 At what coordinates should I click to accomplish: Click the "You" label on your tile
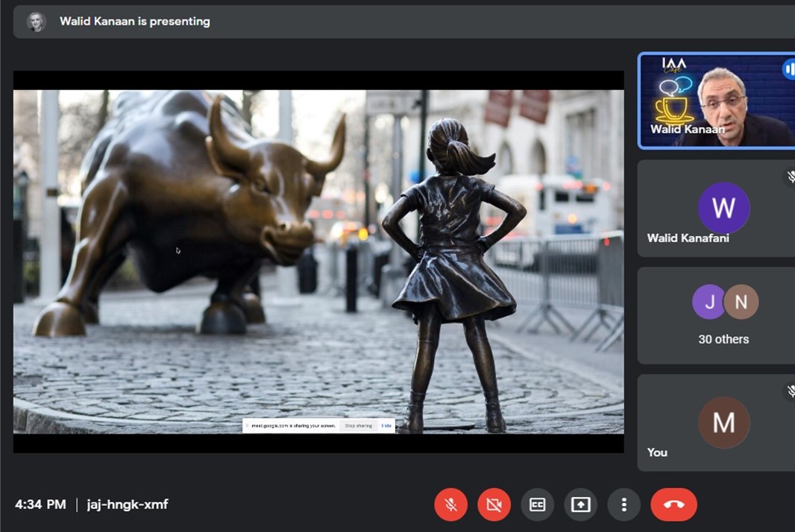[657, 452]
